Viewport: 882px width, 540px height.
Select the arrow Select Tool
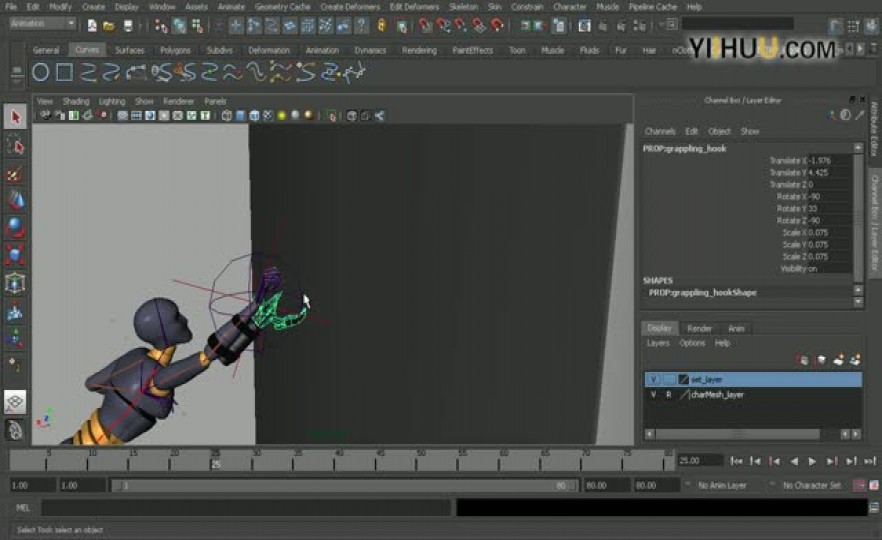[15, 117]
